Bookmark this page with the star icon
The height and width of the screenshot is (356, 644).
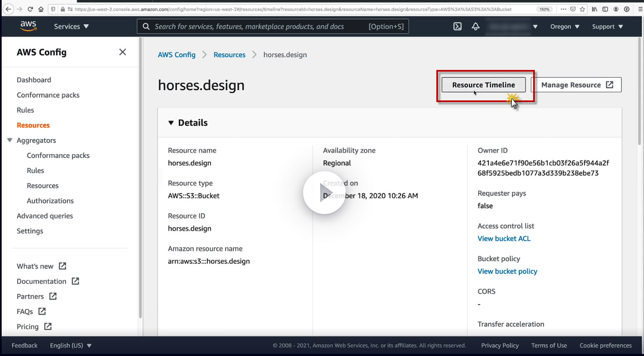click(582, 9)
